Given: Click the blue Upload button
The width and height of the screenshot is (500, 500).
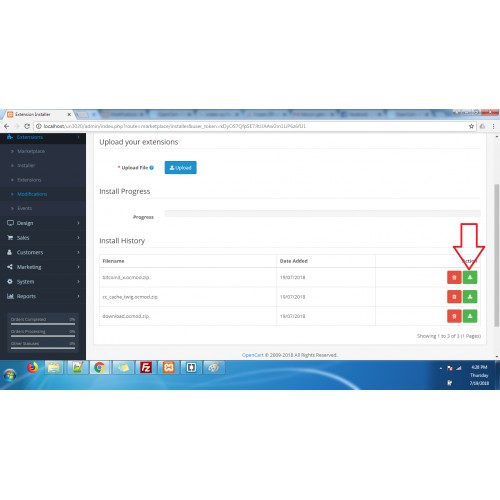Looking at the screenshot, I should pyautogui.click(x=180, y=168).
